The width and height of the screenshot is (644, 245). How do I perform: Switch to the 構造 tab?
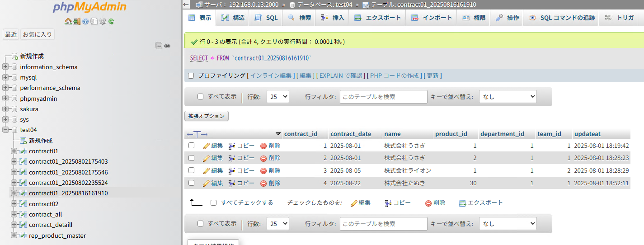click(x=233, y=18)
